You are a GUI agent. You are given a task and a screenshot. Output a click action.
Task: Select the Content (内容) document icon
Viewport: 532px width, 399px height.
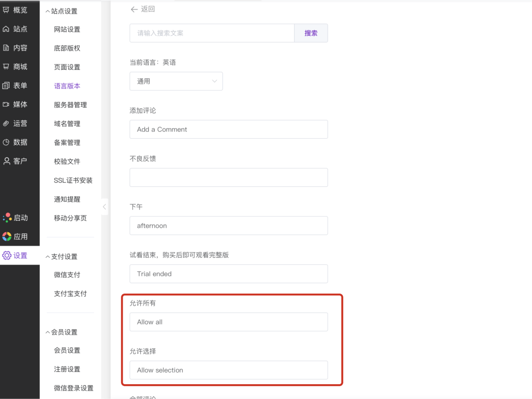click(x=6, y=48)
